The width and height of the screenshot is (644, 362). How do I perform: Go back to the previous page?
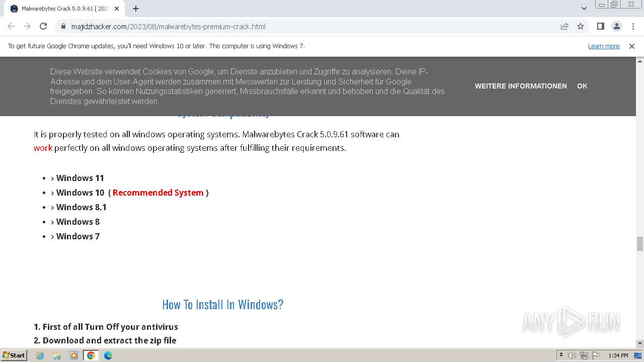(x=11, y=26)
